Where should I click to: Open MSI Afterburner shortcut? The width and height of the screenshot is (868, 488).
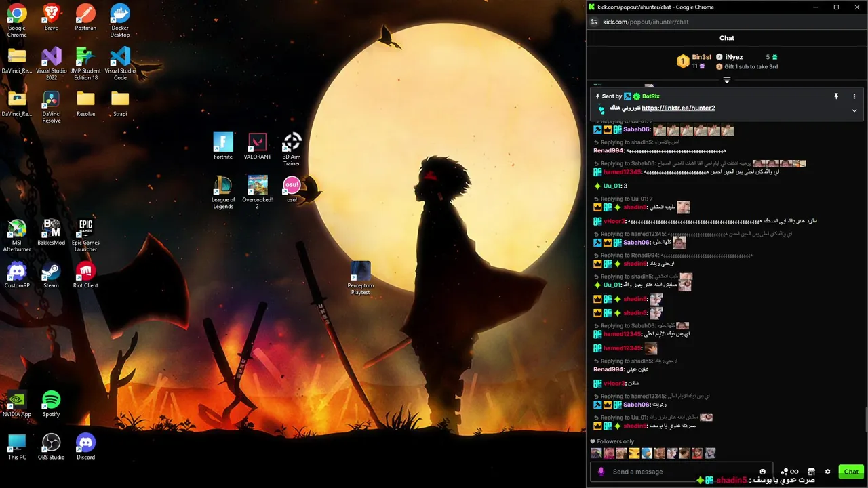pyautogui.click(x=17, y=235)
